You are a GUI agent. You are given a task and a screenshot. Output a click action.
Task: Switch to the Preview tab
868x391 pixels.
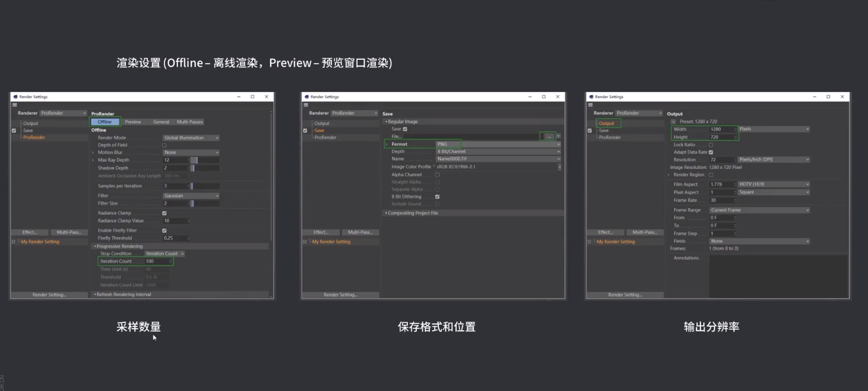click(133, 122)
